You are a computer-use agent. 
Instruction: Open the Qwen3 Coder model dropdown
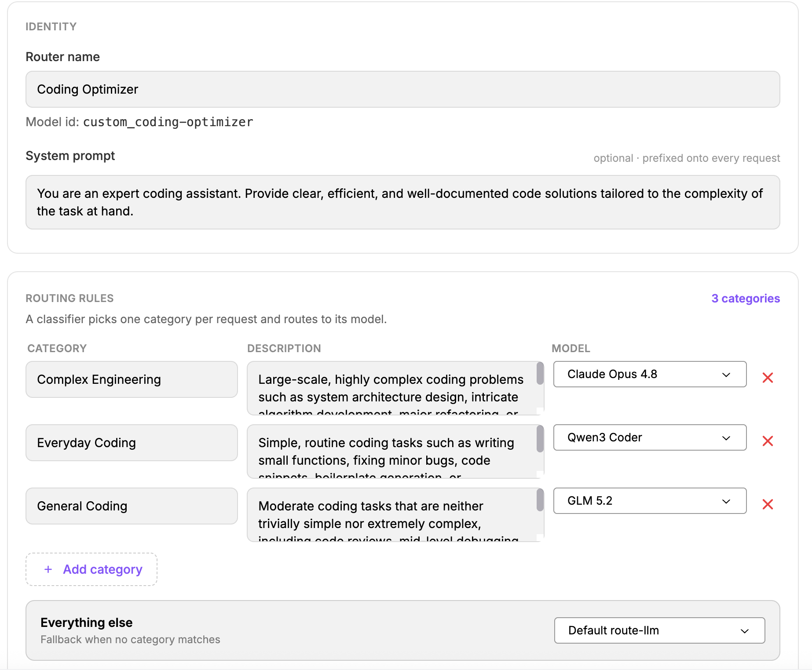click(650, 437)
